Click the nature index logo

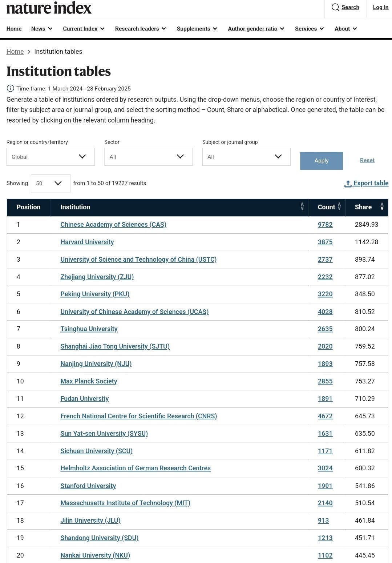tap(49, 8)
